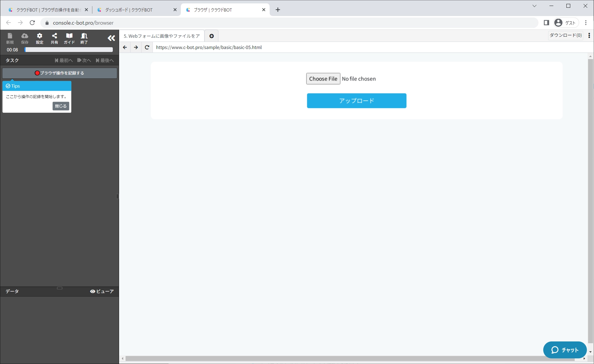This screenshot has width=594, height=364.
Task: Collapse the sidebar with double-chevron icon
Action: 111,38
